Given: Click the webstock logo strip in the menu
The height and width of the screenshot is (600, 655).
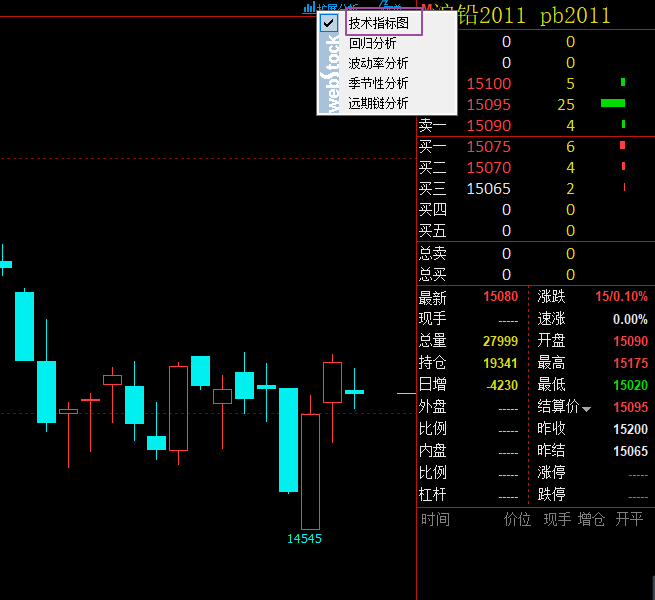Looking at the screenshot, I should pyautogui.click(x=329, y=75).
